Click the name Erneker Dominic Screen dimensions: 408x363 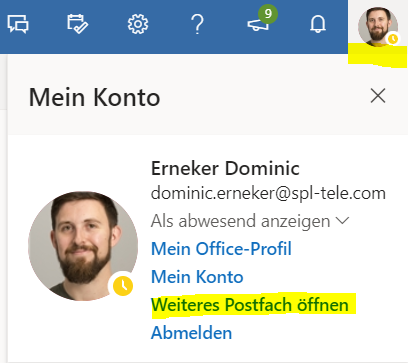[225, 168]
